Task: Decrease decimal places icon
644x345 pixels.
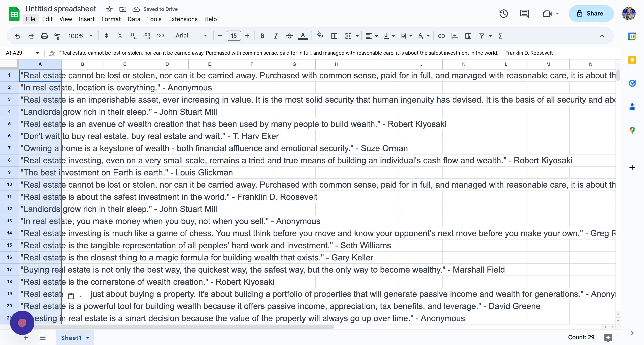Action: click(x=133, y=36)
